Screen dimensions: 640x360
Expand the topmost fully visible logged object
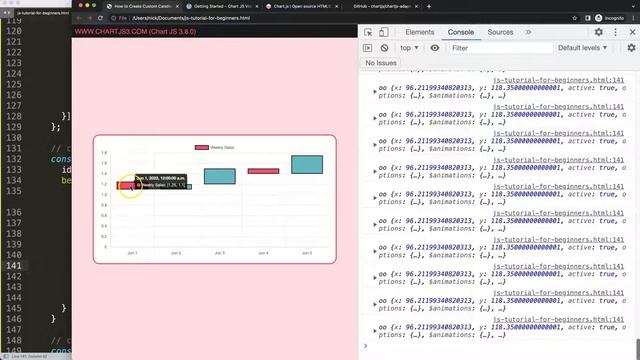(375, 92)
